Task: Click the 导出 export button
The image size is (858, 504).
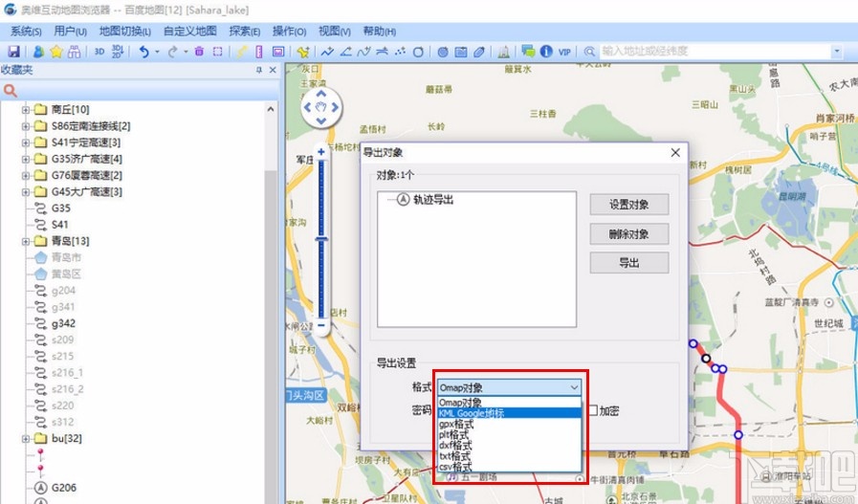Action: click(x=628, y=263)
